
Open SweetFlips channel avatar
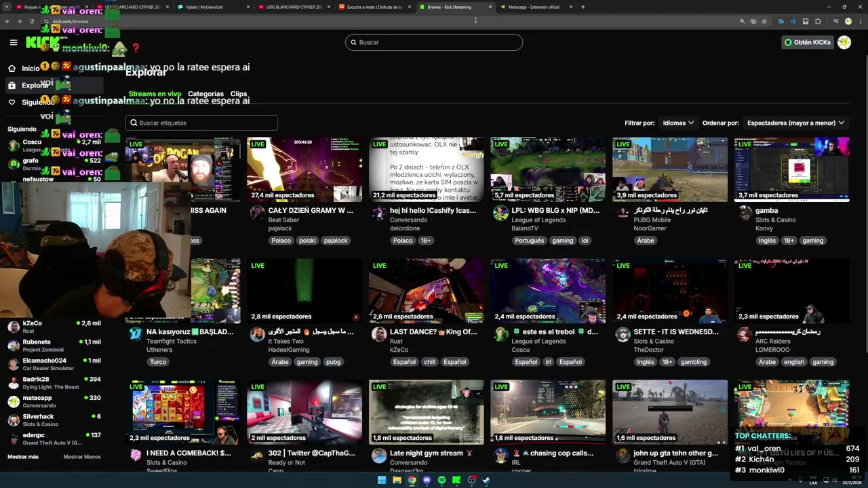[135, 456]
